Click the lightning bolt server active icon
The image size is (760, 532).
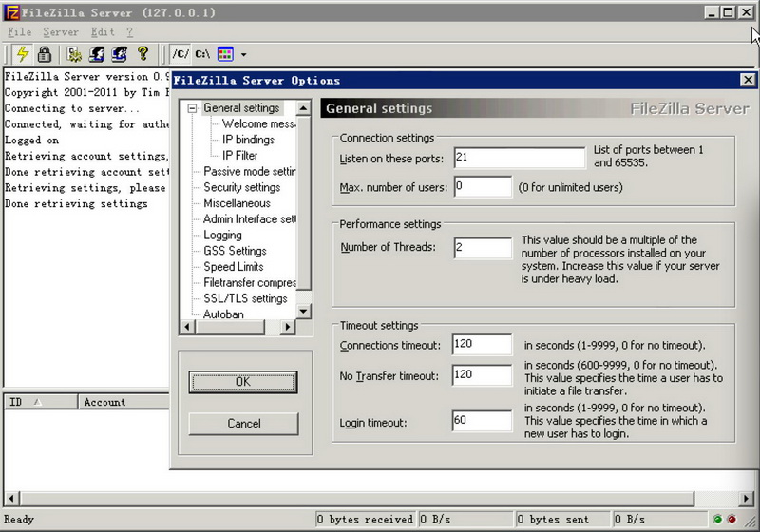[x=23, y=54]
